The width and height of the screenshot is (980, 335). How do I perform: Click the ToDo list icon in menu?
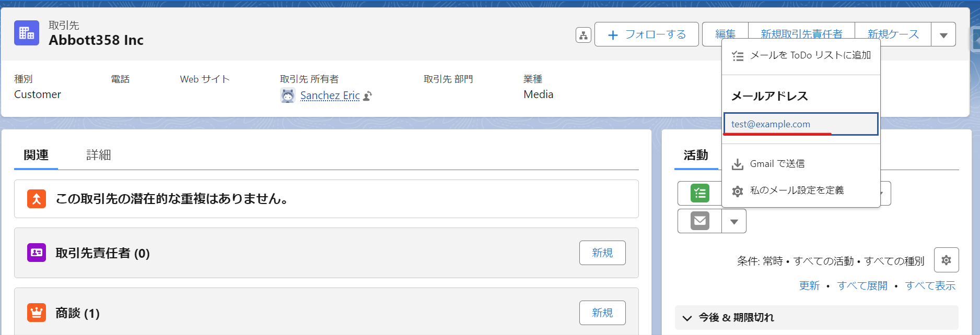[x=738, y=56]
